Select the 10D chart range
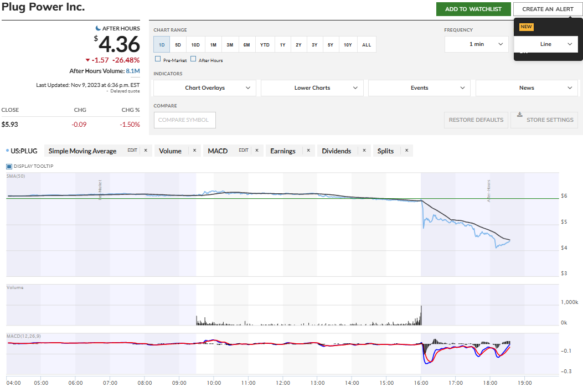583x392 pixels. click(195, 45)
